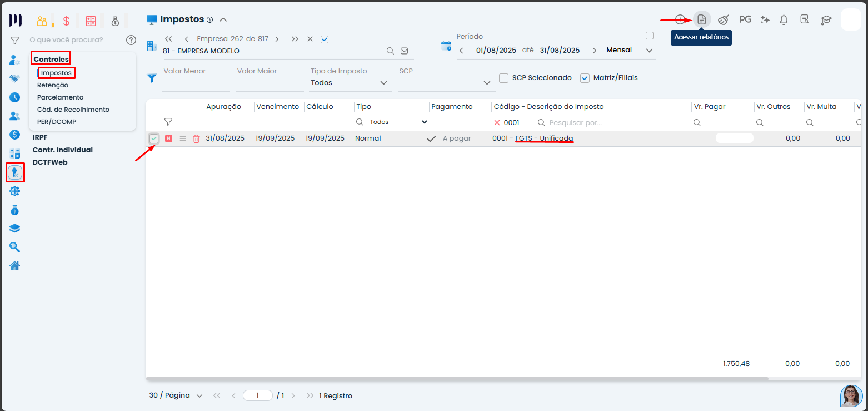The height and width of the screenshot is (411, 868).
Task: Open the help question mark icon
Action: coord(131,40)
